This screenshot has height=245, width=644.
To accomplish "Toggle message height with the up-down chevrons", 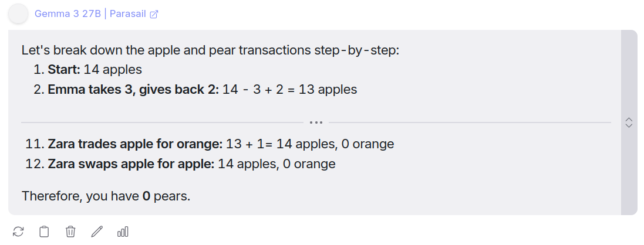I will [629, 122].
